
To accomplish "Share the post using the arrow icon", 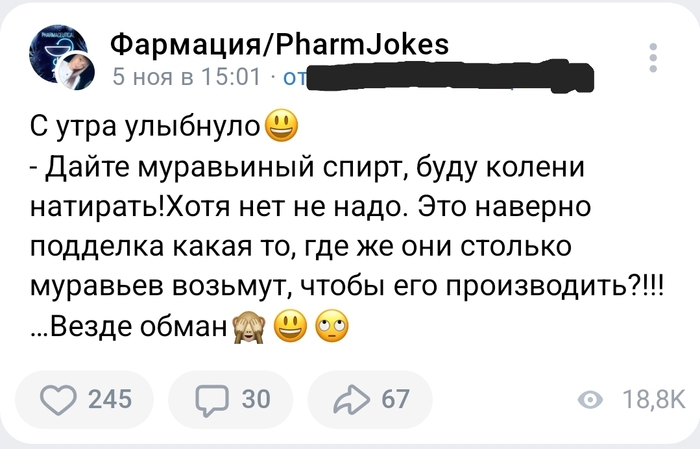I will (351, 399).
